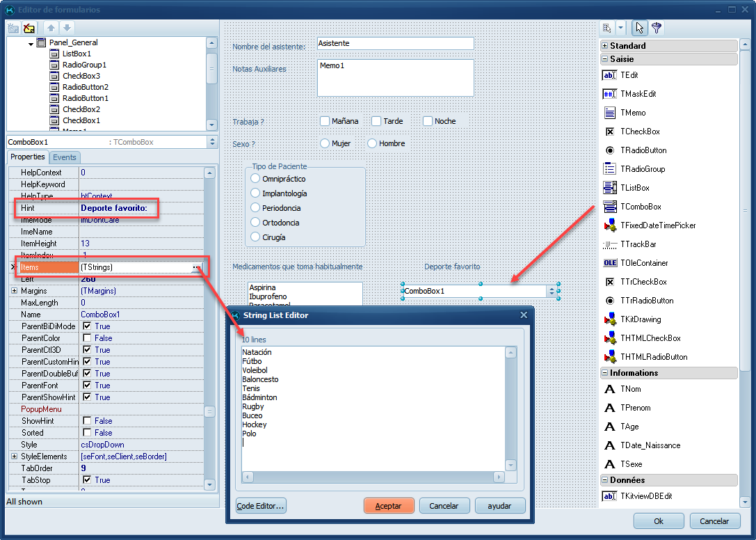Collapse the Saisie component category

[x=605, y=59]
